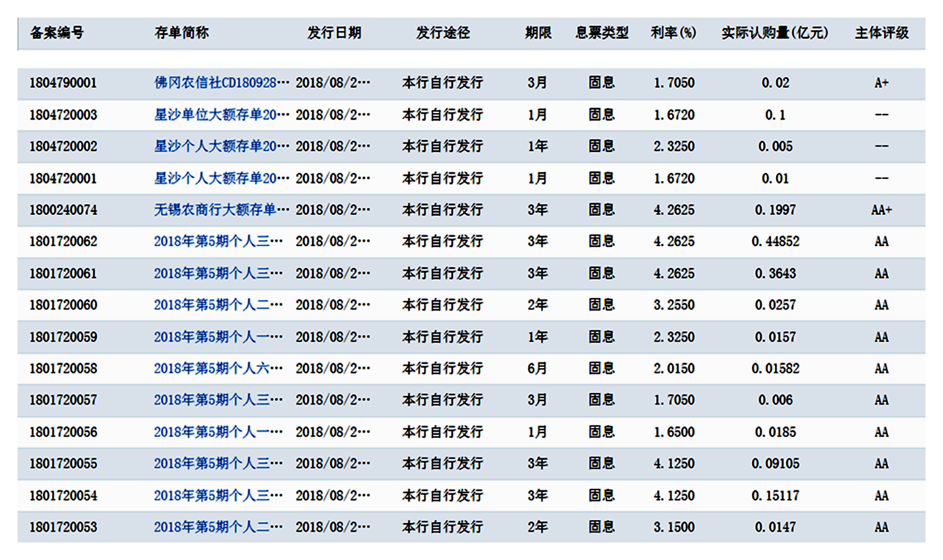Click subscription amount 0.0185
Image resolution: width=943 pixels, height=560 pixels.
click(776, 432)
